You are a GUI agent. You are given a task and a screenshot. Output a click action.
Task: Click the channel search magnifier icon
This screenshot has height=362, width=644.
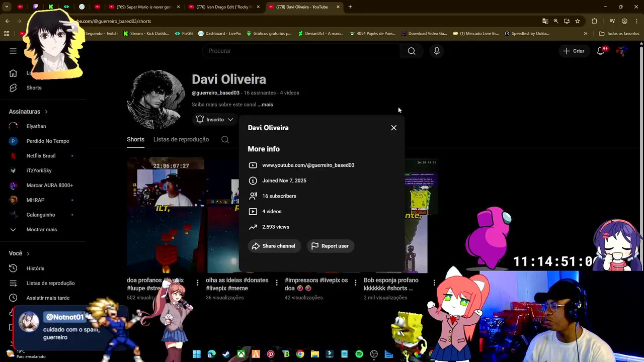225,140
